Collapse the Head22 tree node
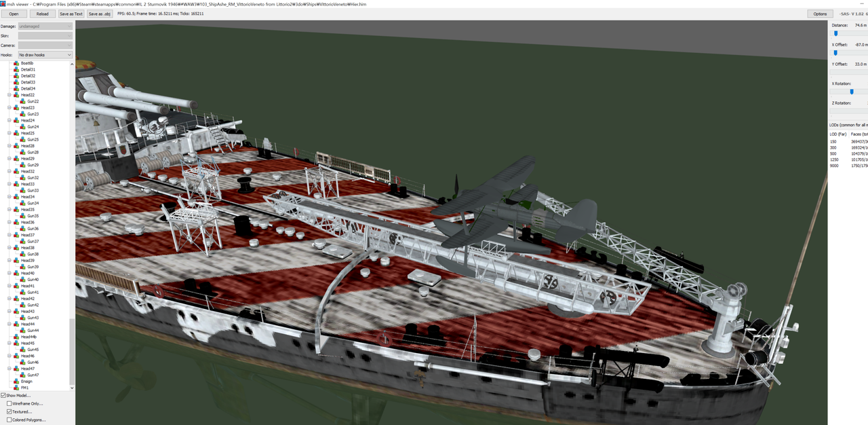 click(9, 95)
